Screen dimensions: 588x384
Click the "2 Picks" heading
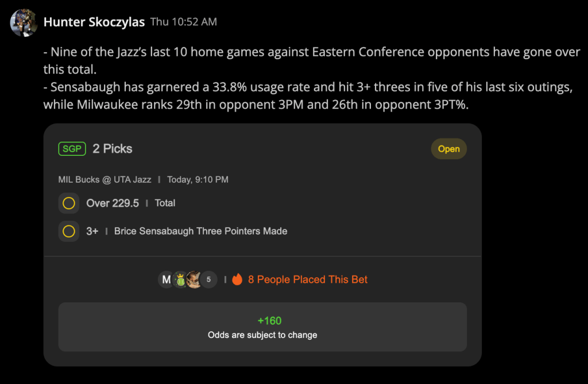click(113, 149)
